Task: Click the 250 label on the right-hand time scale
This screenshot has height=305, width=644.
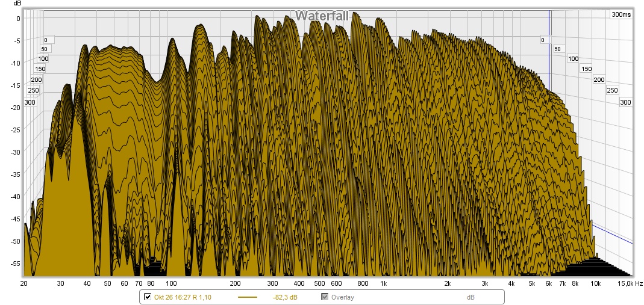Action: coord(613,90)
